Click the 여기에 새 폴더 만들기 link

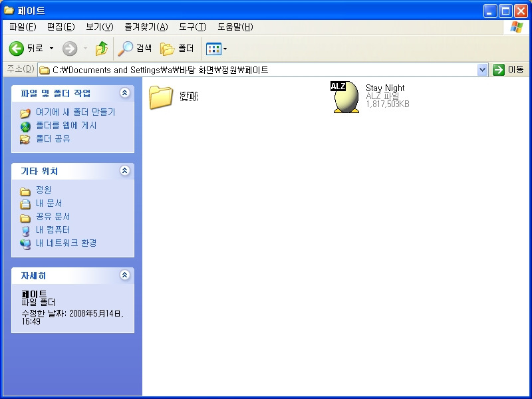click(x=76, y=112)
